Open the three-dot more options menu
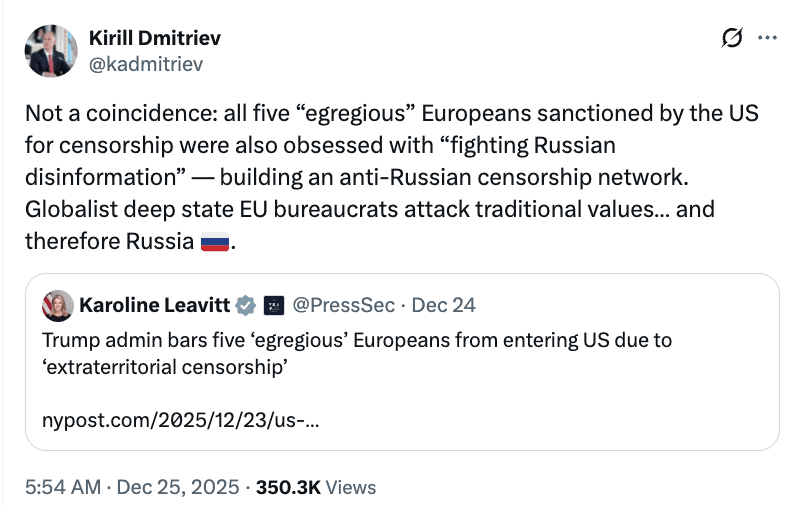Image resolution: width=800 pixels, height=508 pixels. pos(767,39)
